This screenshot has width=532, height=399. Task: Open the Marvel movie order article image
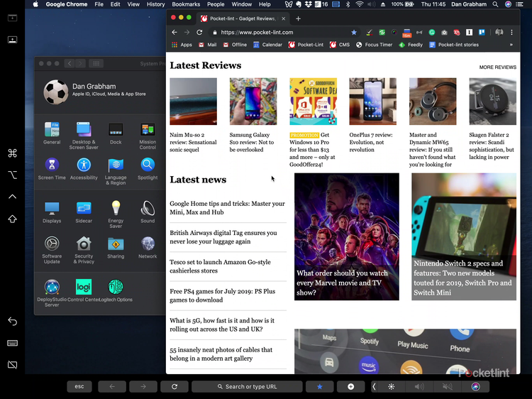(347, 236)
